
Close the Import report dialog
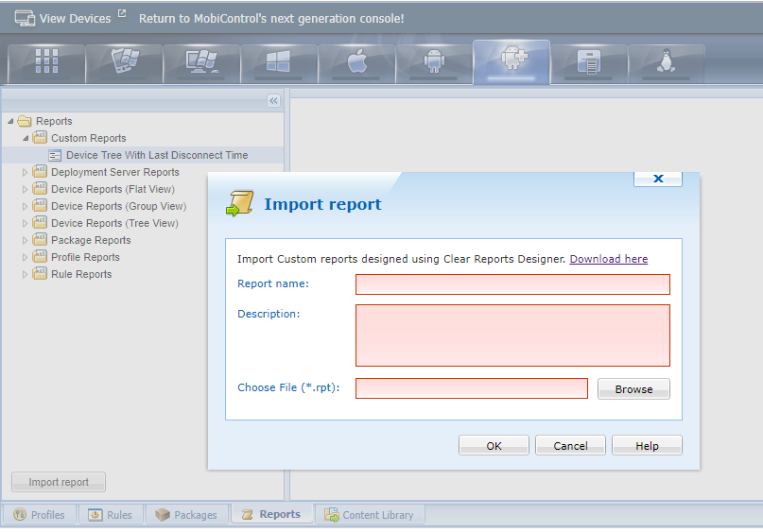coord(658,178)
